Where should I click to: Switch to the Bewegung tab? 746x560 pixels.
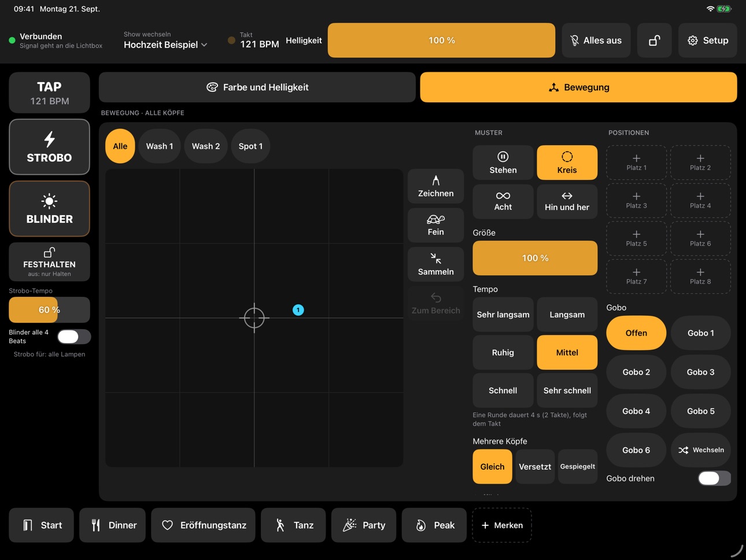(578, 87)
